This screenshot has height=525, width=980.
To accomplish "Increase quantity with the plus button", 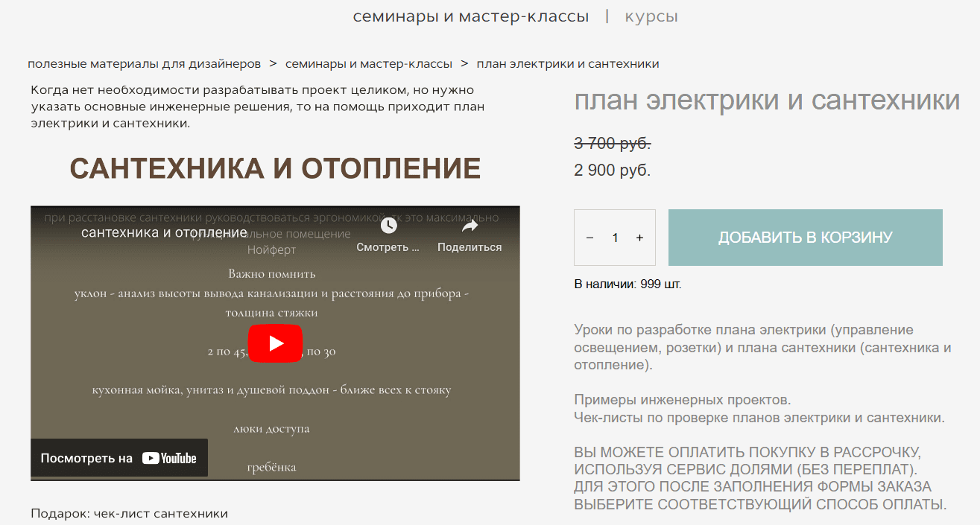I will pyautogui.click(x=639, y=237).
